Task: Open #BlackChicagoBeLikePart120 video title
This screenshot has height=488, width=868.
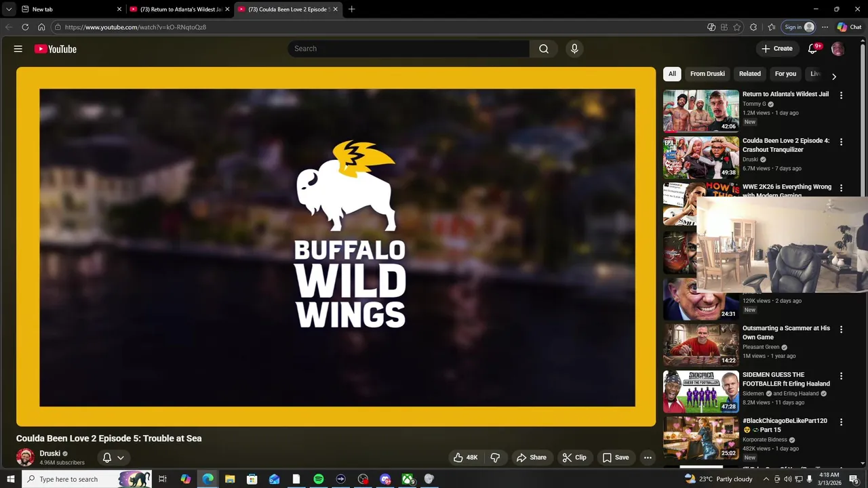Action: (x=785, y=425)
